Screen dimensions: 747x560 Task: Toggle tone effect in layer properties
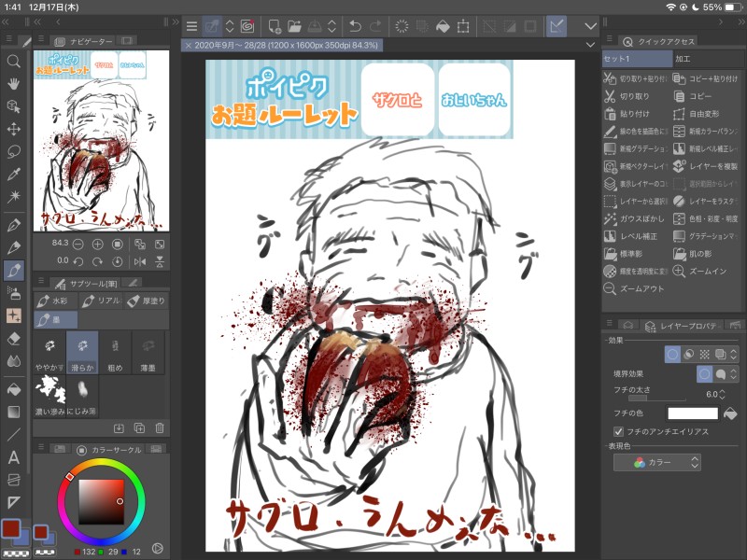705,355
